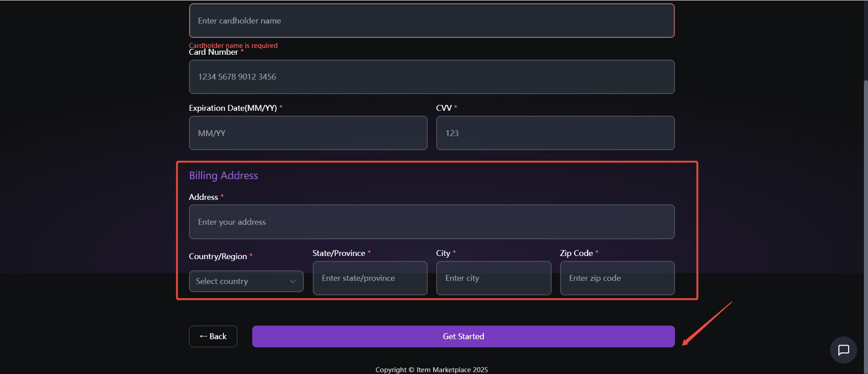Click the chevron arrow in country selector
The height and width of the screenshot is (374, 868).
pyautogui.click(x=293, y=281)
